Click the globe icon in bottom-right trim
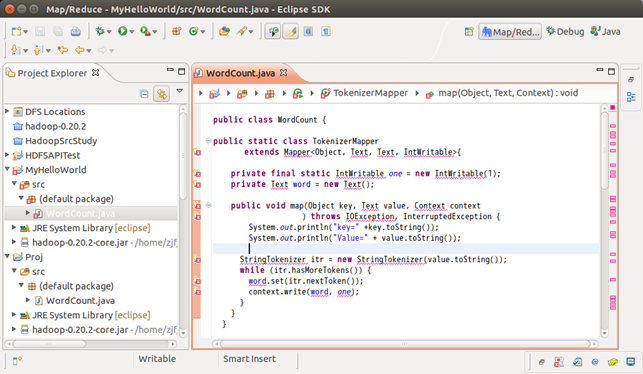The width and height of the screenshot is (643, 374). [x=595, y=362]
